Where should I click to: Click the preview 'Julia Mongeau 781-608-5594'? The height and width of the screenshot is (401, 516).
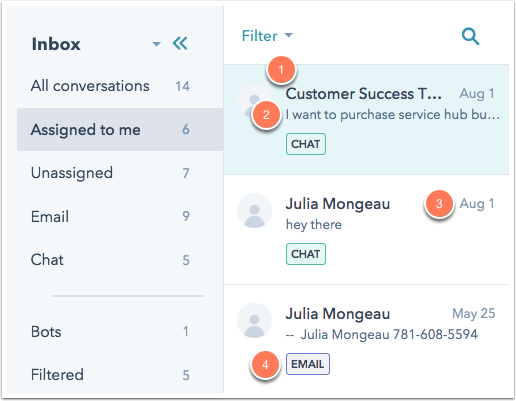click(382, 334)
